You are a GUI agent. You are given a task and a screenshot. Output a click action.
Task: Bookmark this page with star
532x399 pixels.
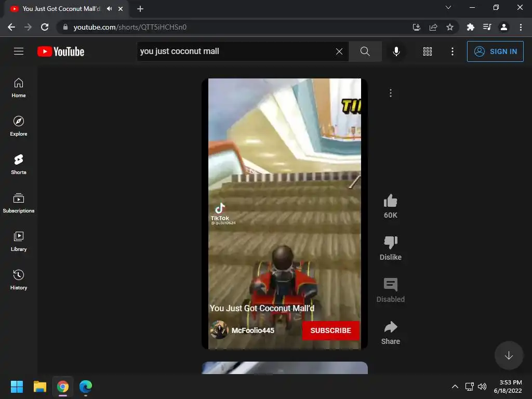click(450, 27)
